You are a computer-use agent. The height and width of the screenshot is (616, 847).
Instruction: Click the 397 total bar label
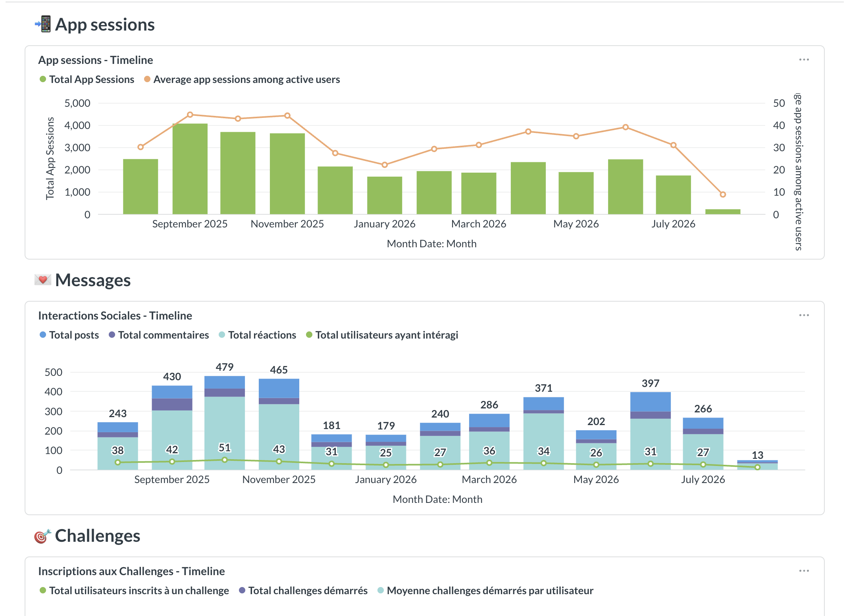[651, 383]
